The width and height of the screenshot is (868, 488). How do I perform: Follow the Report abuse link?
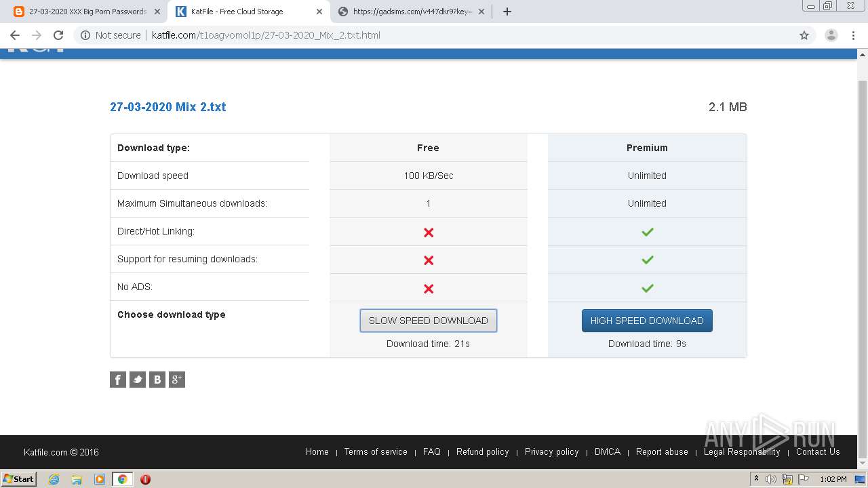tap(662, 451)
